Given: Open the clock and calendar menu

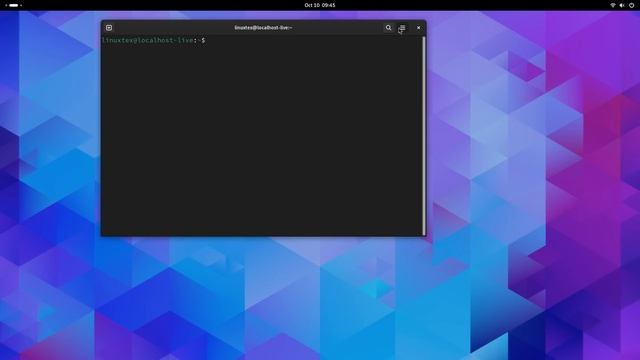Looking at the screenshot, I should point(320,5).
